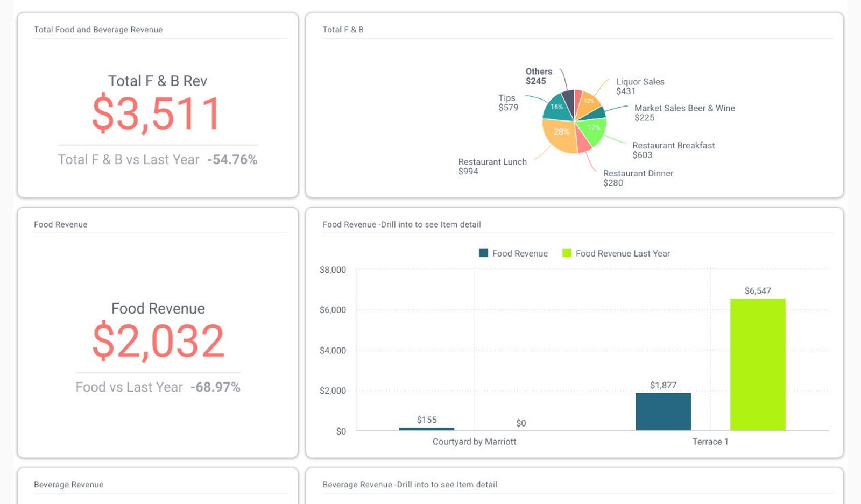Click the Liquor Sales $431 pie label
861x504 pixels.
tap(640, 87)
